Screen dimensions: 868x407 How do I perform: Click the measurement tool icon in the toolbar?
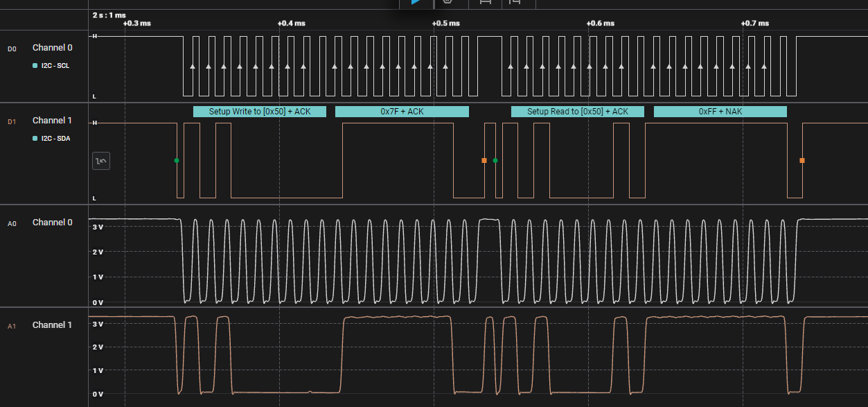(485, 3)
